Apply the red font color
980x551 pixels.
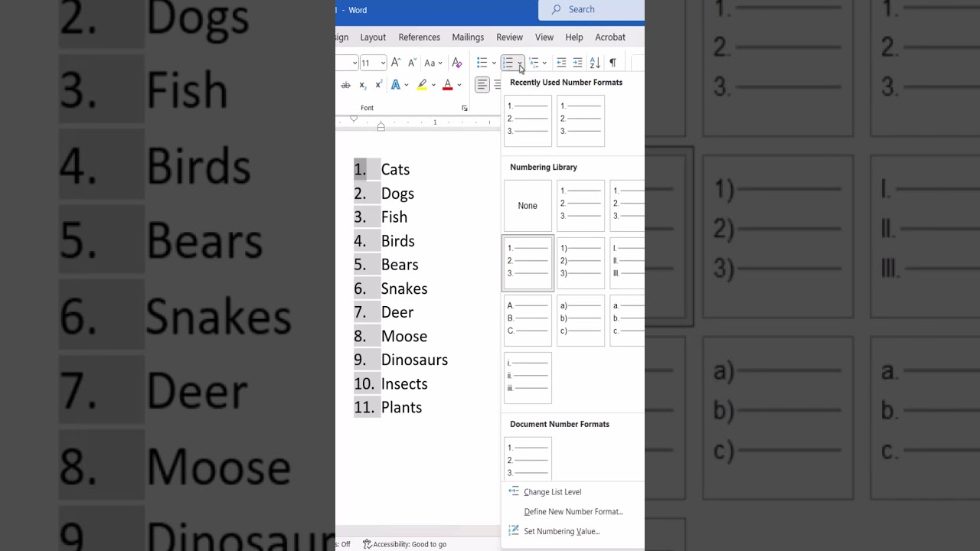tap(448, 85)
